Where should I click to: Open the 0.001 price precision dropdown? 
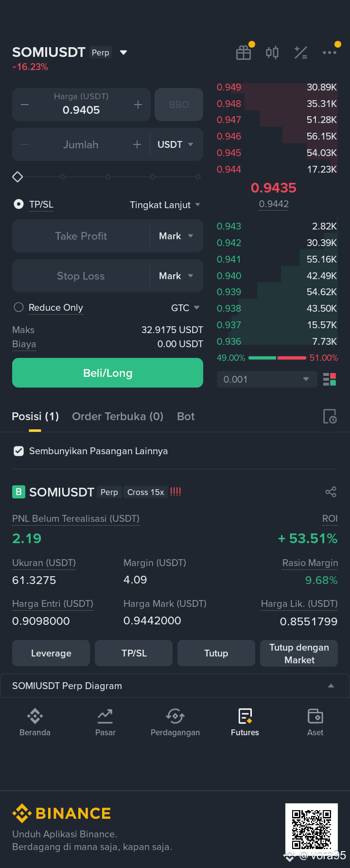tap(266, 379)
